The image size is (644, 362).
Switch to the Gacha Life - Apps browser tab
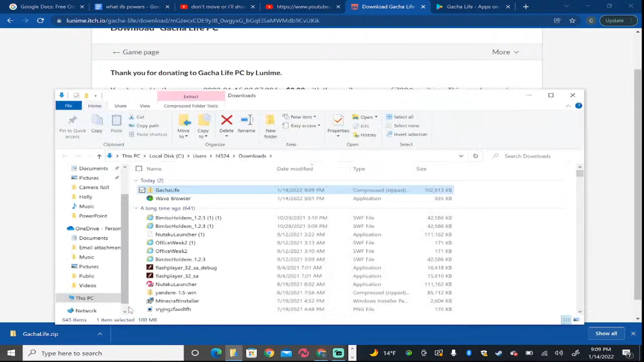pos(473,7)
